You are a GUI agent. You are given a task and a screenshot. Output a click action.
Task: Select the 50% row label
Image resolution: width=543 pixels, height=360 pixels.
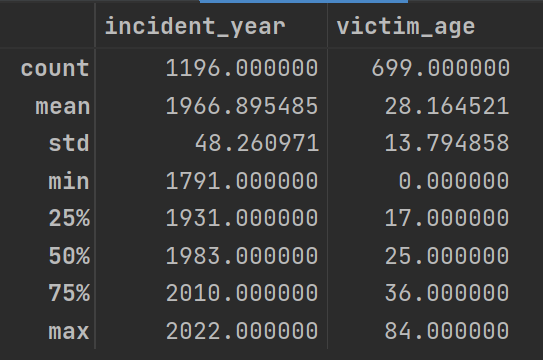[x=69, y=256]
